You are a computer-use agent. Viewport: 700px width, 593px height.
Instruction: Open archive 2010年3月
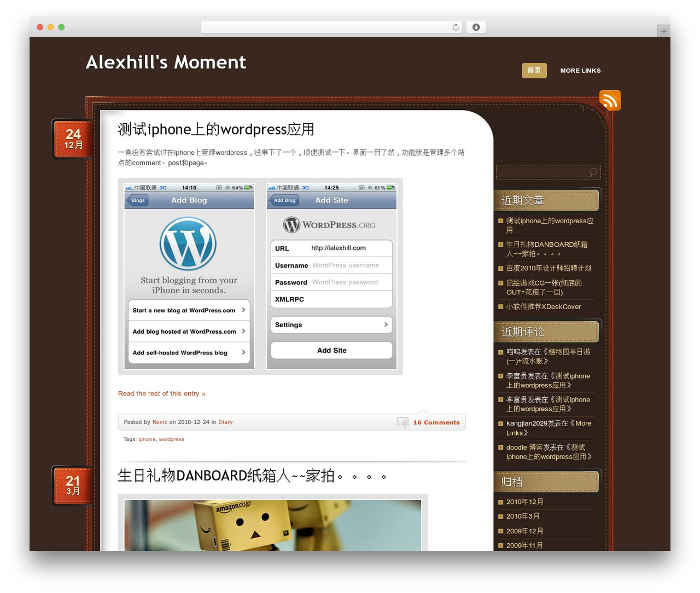(x=523, y=516)
